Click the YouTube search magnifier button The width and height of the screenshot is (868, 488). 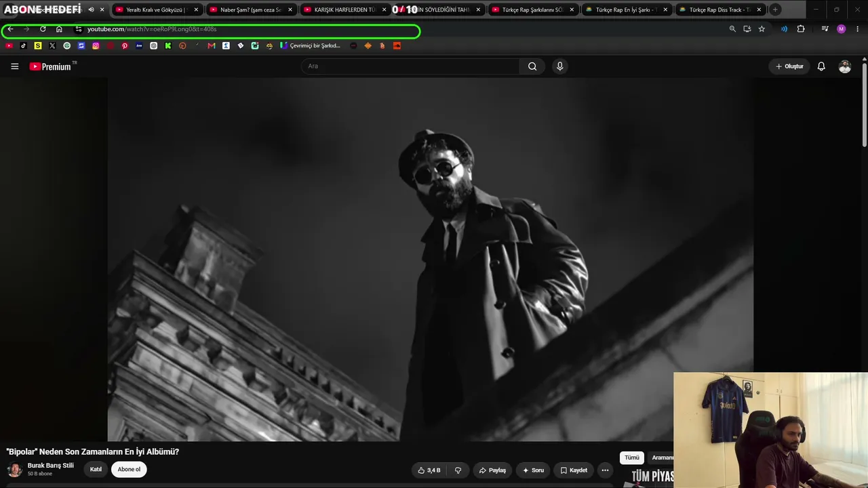click(x=532, y=66)
